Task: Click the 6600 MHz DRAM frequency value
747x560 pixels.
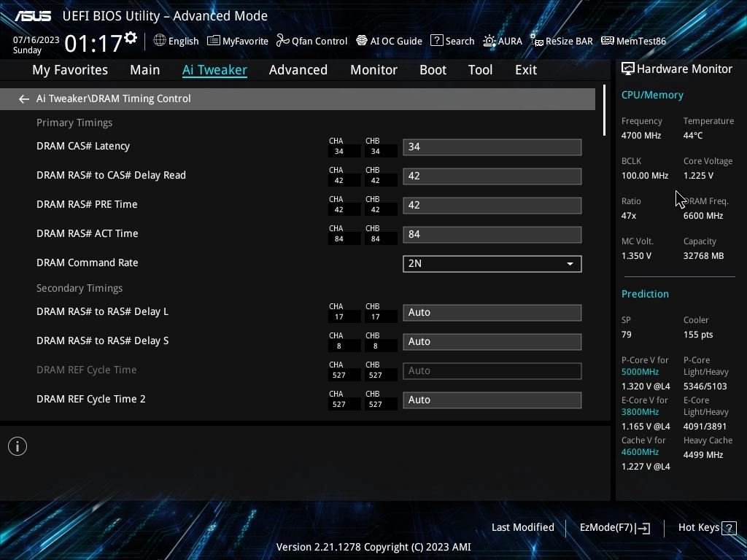Action: point(703,216)
